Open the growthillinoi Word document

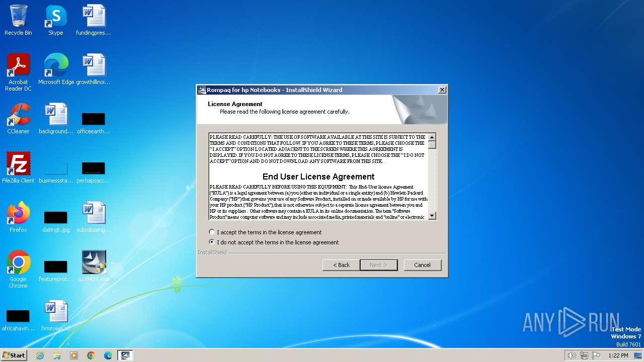tap(94, 69)
